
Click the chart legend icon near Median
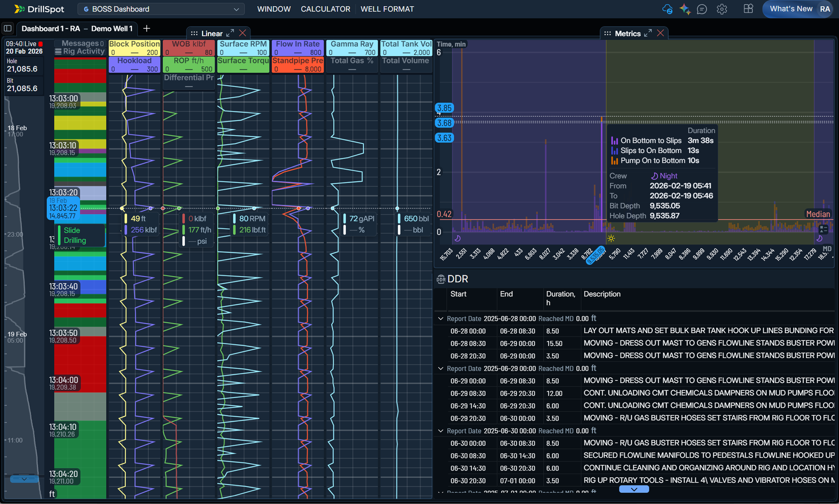(x=824, y=229)
